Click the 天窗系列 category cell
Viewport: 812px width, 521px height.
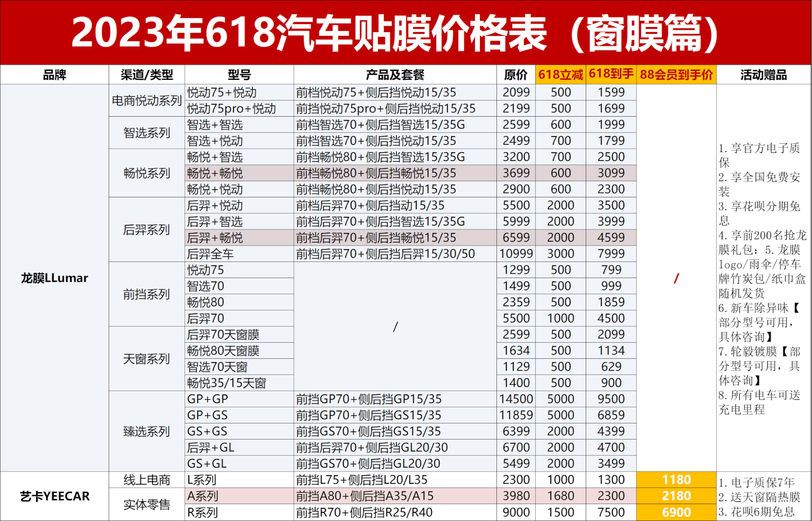coord(147,359)
